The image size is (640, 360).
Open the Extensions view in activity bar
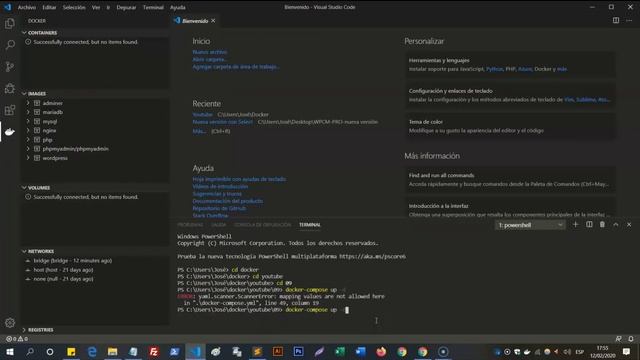point(10,110)
